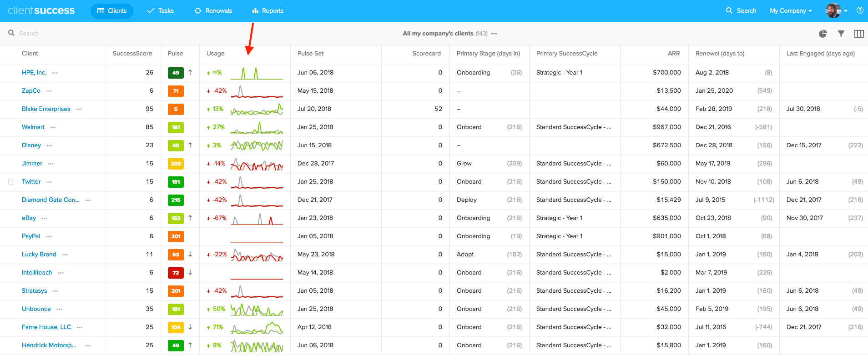Open the Walmart client
This screenshot has width=868, height=355.
(x=33, y=127)
